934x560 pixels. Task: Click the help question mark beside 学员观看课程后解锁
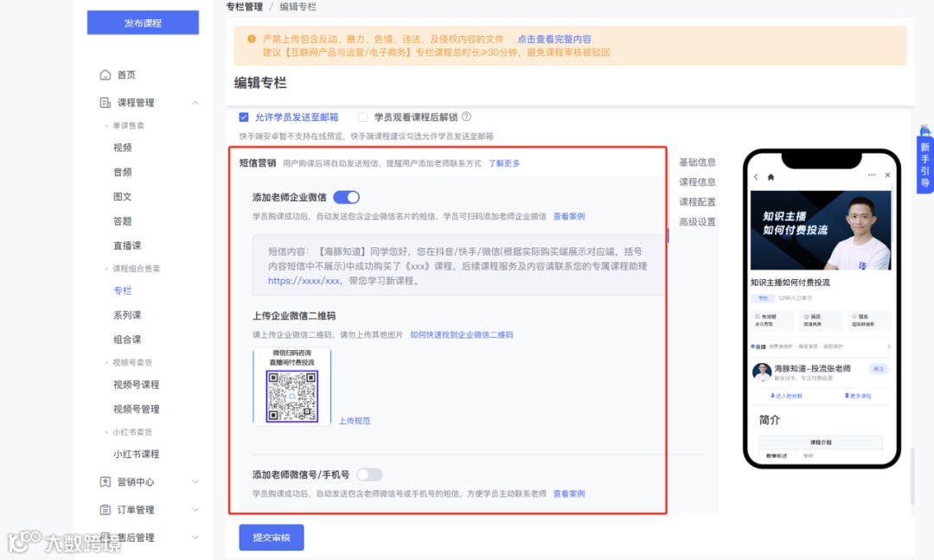click(466, 117)
